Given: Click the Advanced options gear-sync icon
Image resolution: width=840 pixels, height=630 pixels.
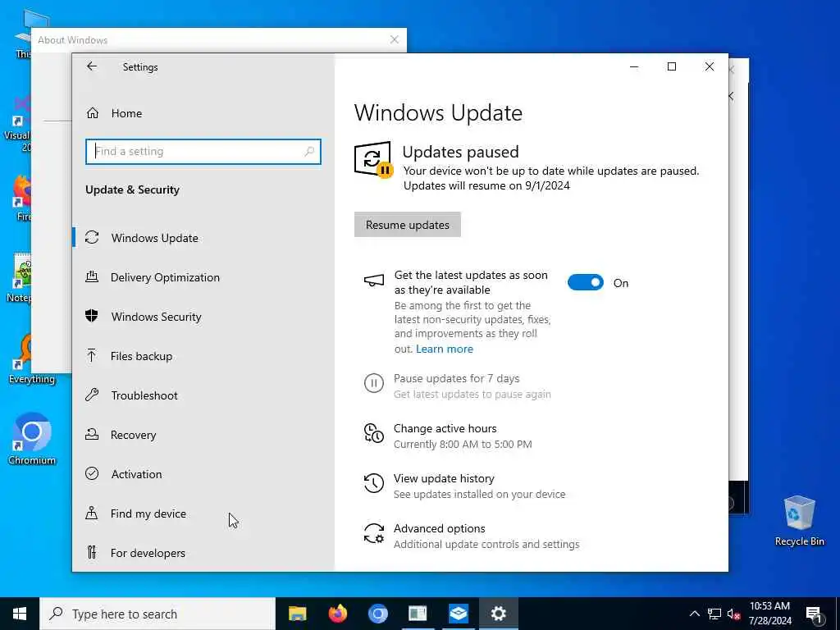Looking at the screenshot, I should 374,533.
